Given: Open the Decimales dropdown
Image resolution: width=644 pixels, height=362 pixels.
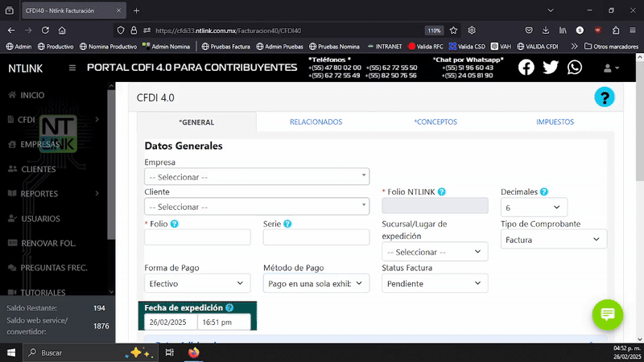Looking at the screenshot, I should [534, 208].
